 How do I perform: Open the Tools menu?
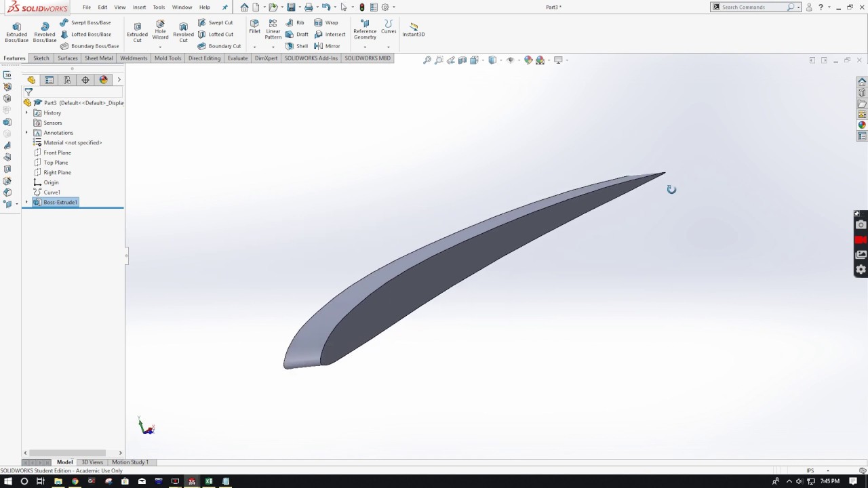pyautogui.click(x=159, y=7)
